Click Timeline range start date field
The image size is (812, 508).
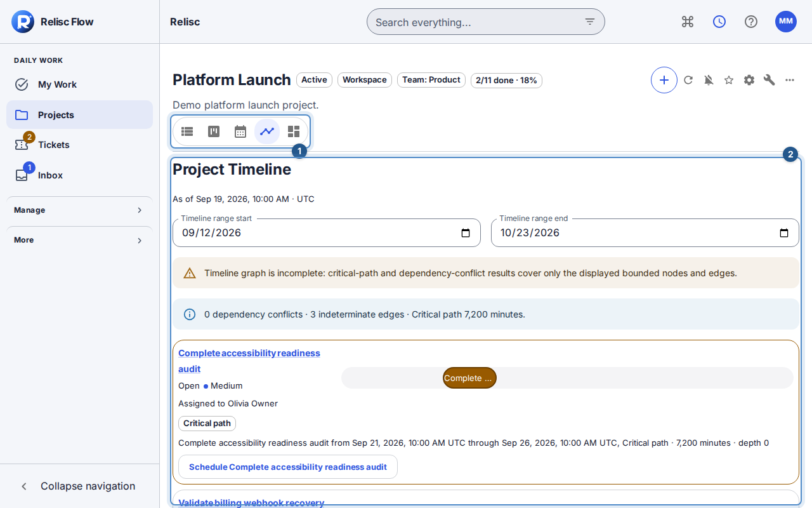(327, 233)
